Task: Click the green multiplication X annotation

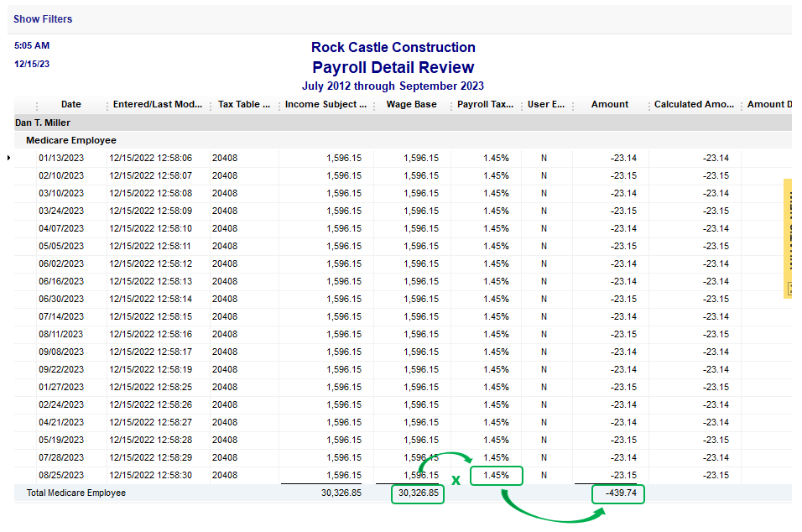Action: coord(456,481)
